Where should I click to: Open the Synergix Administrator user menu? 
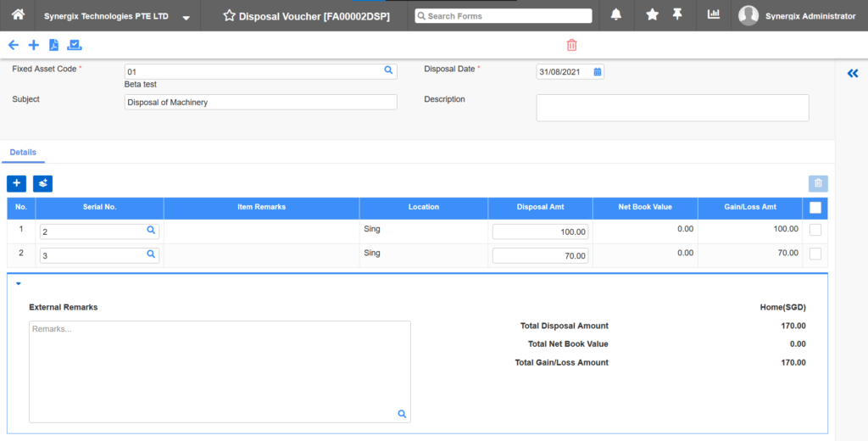coord(797,15)
